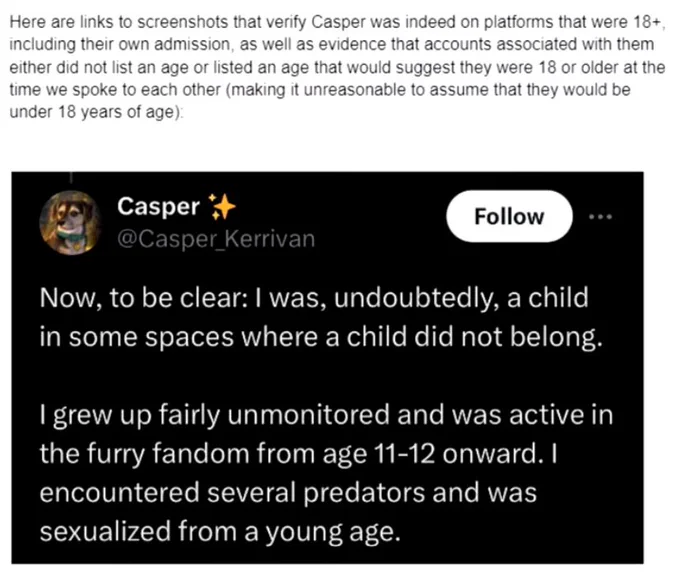
Task: Click the words 'furry fandom' in tweet
Action: pyautogui.click(x=168, y=454)
